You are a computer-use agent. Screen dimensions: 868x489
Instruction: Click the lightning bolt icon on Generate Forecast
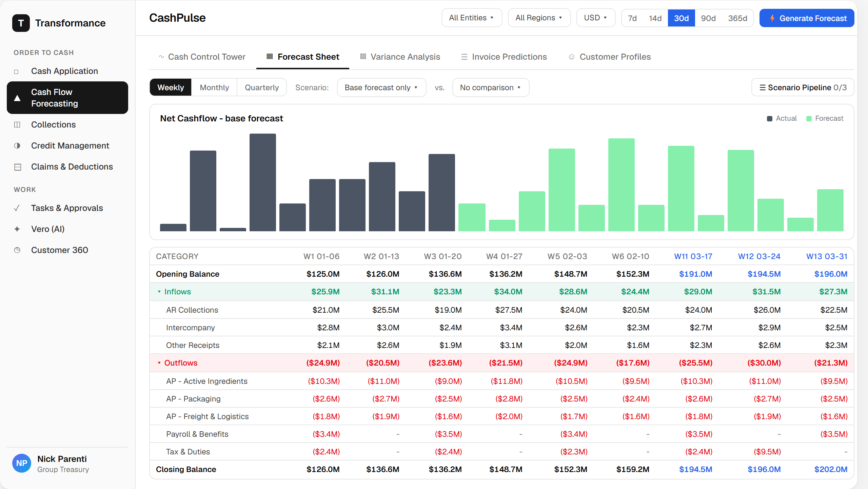pos(772,18)
